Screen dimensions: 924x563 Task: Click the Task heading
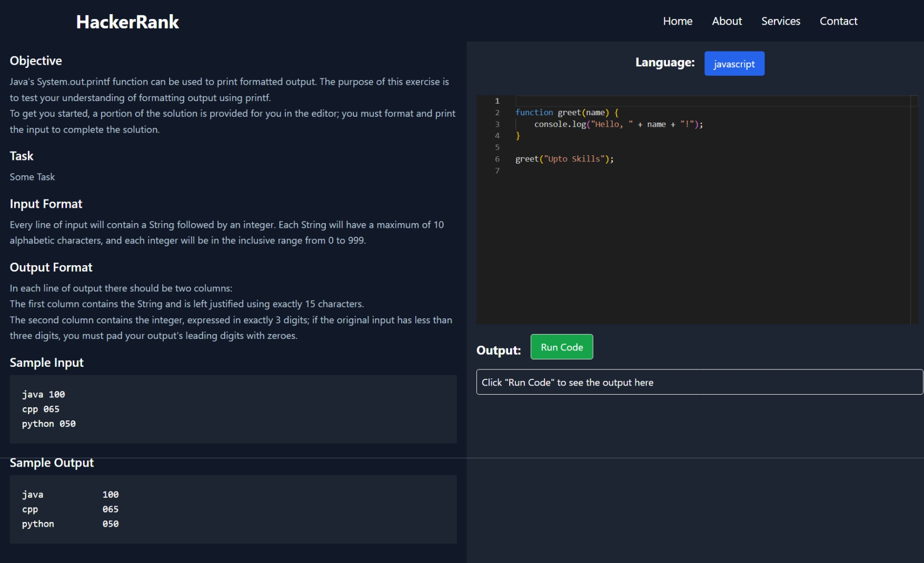click(x=22, y=156)
